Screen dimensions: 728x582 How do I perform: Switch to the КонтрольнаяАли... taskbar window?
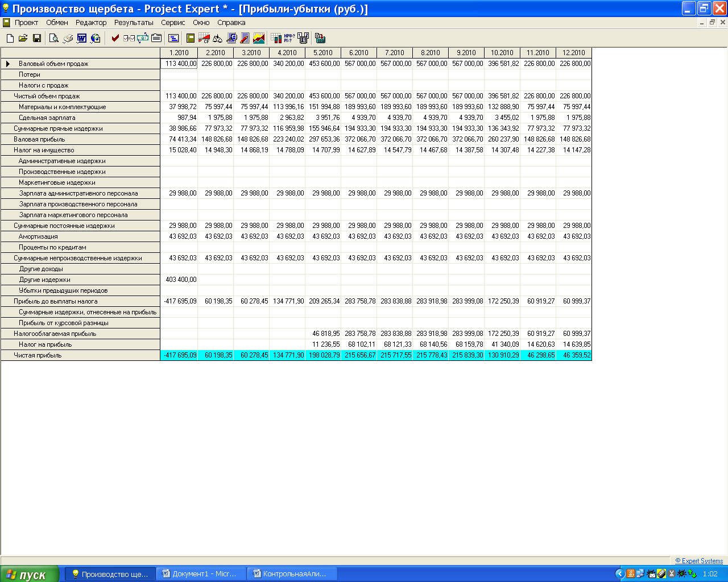293,574
